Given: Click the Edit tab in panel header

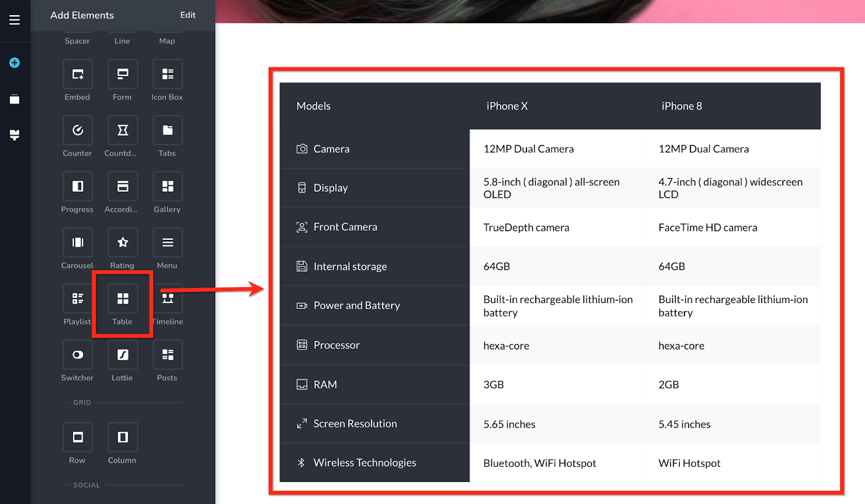Looking at the screenshot, I should pyautogui.click(x=188, y=15).
